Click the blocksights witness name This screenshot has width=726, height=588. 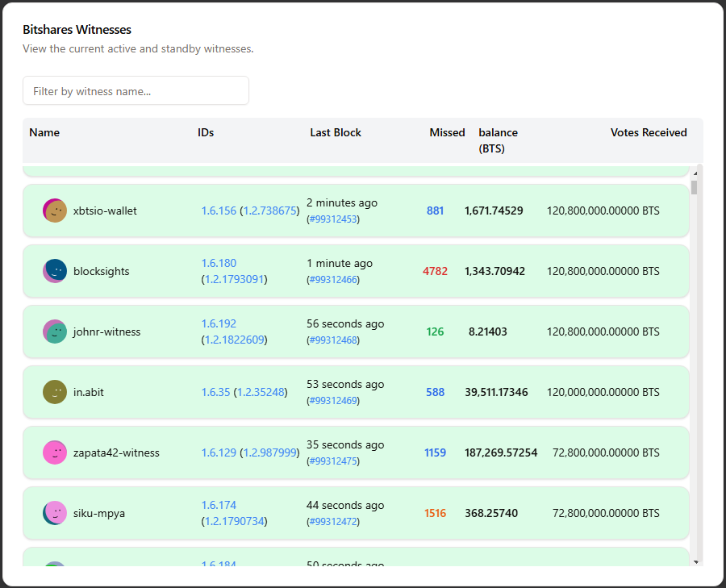102,271
